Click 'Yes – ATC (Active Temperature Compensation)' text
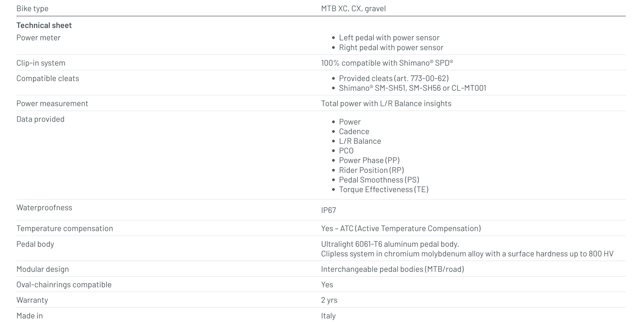 tap(401, 228)
